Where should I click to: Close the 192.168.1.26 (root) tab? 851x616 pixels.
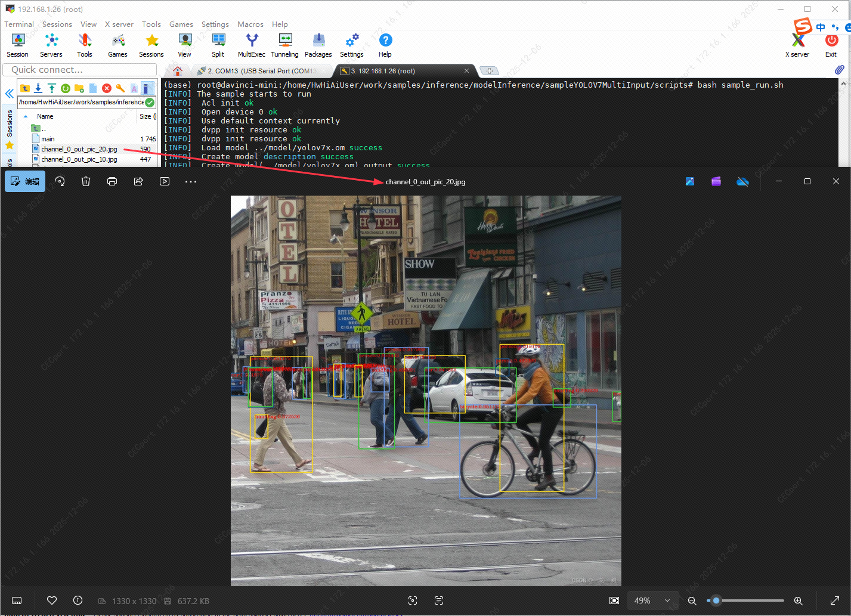click(466, 71)
